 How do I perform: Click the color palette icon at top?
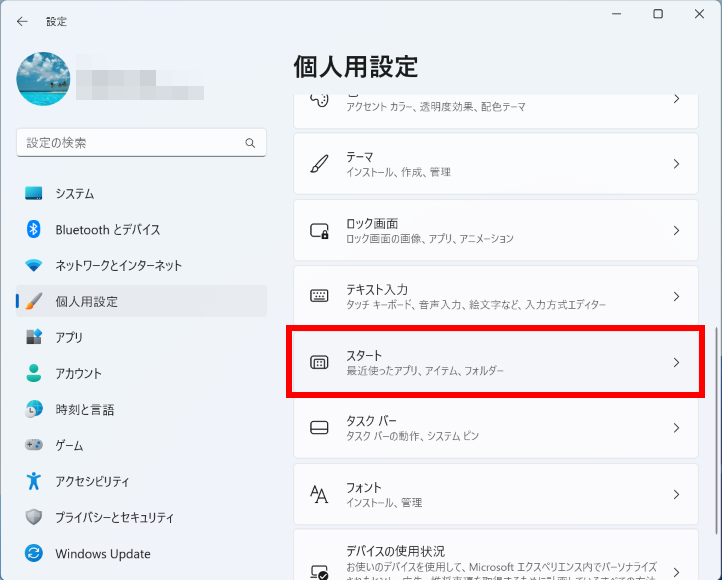click(319, 99)
